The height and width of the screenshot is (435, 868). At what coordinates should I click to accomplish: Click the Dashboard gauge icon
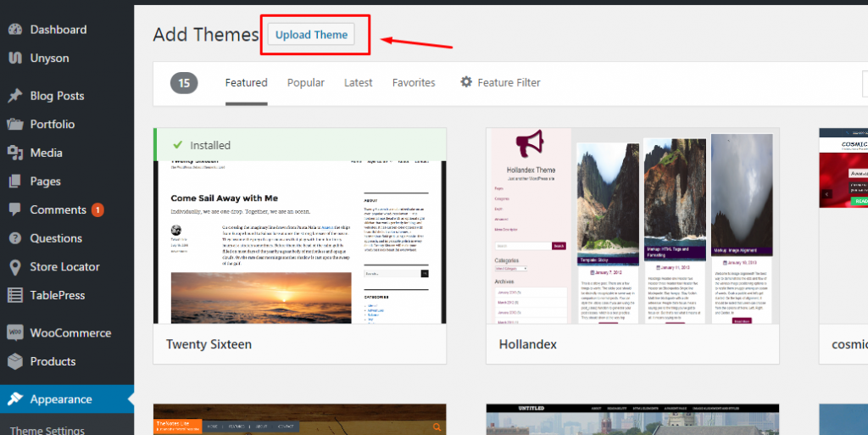coord(15,30)
